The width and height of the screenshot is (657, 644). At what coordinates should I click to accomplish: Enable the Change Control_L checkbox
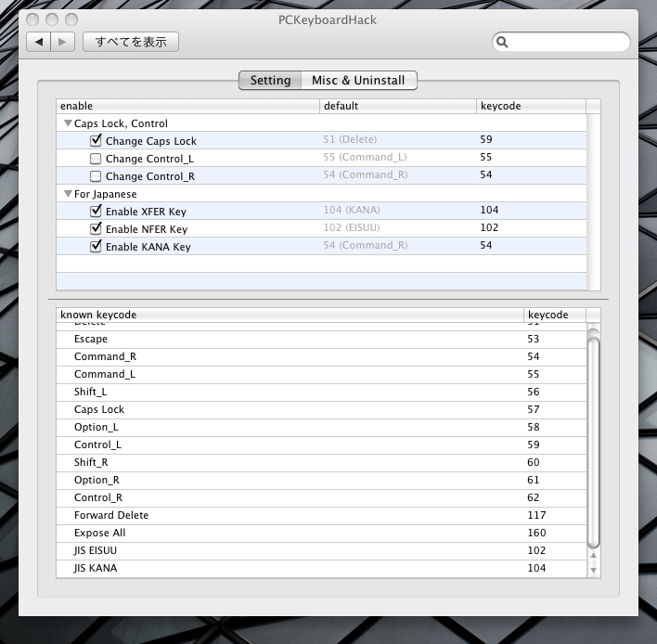pyautogui.click(x=96, y=159)
